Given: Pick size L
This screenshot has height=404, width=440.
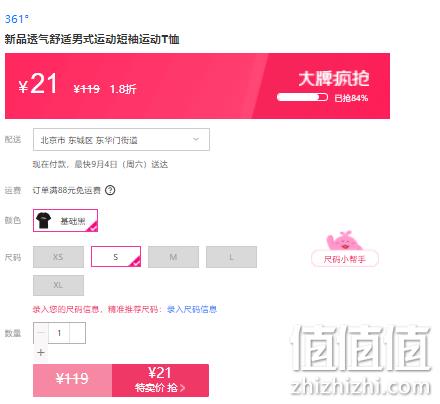Looking at the screenshot, I should pos(231,257).
